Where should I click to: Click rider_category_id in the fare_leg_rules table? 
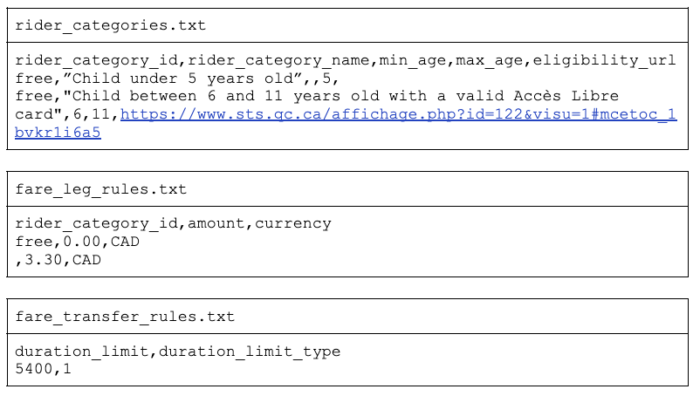point(96,223)
